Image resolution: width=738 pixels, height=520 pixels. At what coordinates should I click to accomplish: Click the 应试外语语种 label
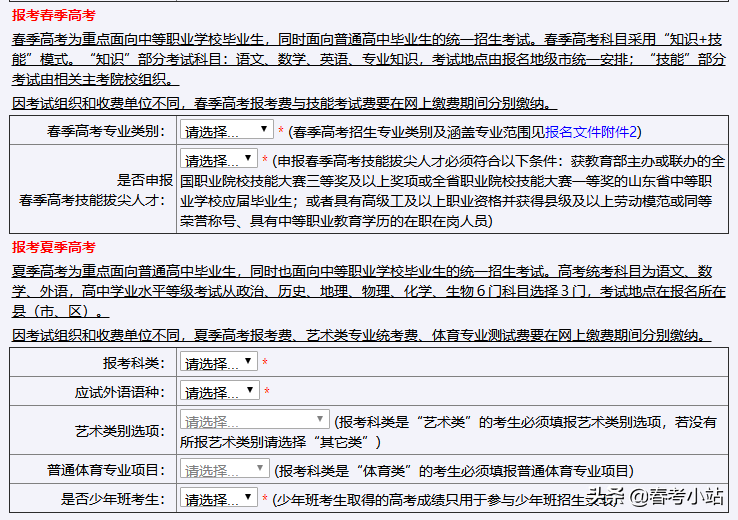point(120,392)
